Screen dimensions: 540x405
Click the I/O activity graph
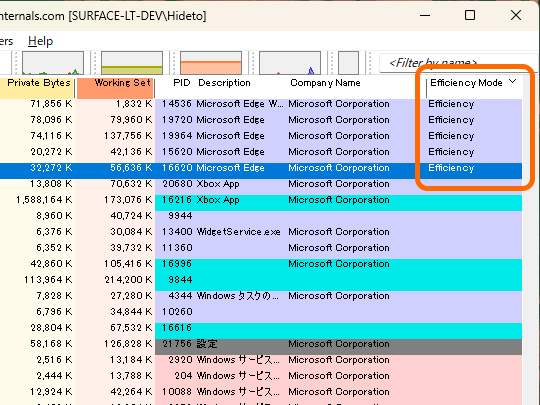pos(290,63)
